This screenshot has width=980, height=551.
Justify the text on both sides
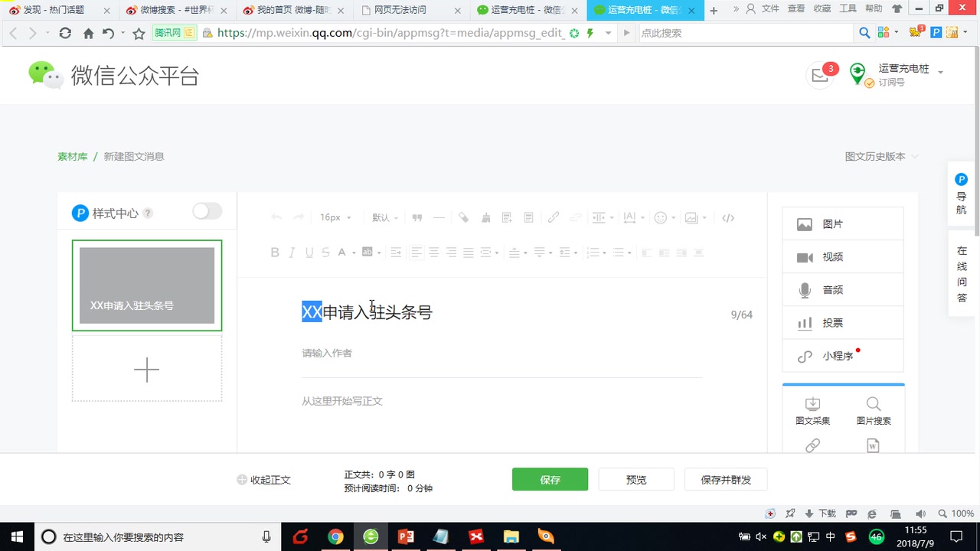(469, 253)
